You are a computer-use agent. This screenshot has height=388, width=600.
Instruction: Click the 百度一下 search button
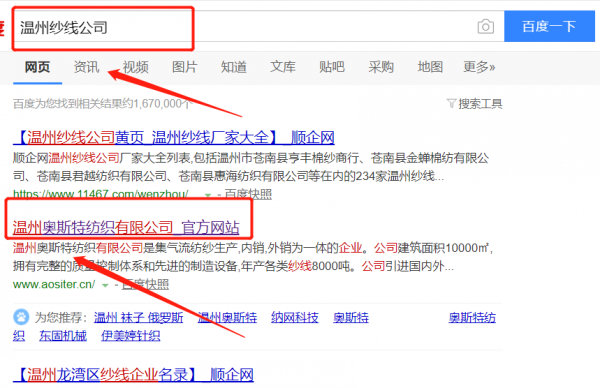pos(549,26)
